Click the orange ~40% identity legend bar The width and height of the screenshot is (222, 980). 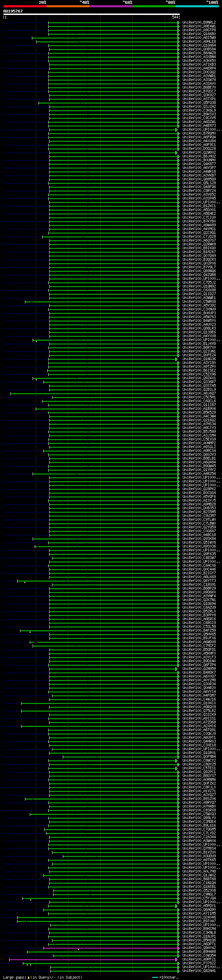coord(68,7)
